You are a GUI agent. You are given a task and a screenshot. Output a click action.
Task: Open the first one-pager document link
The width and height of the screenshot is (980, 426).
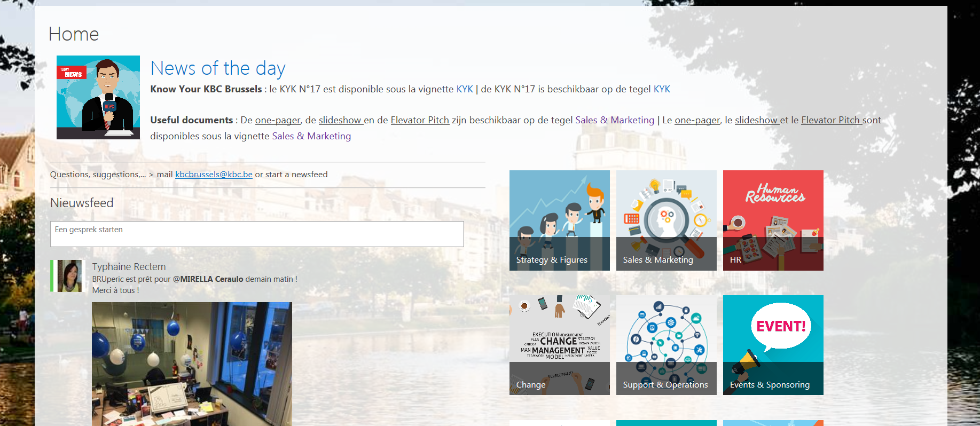[x=278, y=120]
